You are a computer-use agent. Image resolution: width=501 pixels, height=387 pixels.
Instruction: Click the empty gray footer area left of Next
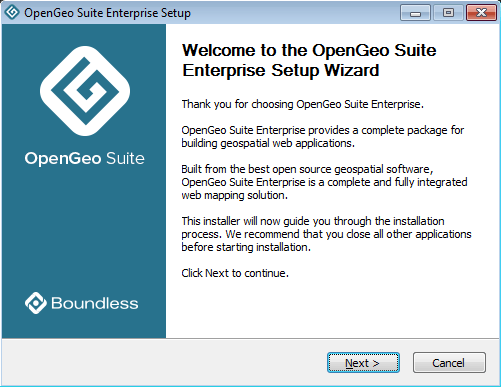163,363
